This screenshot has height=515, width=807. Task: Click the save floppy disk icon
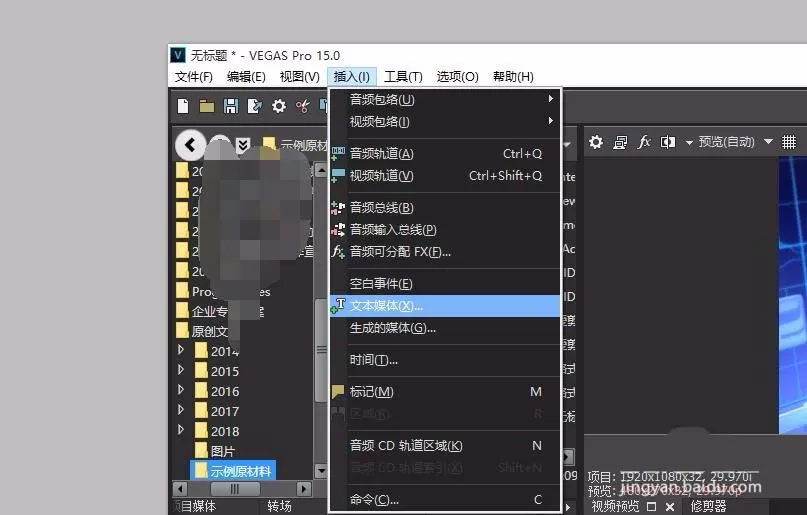click(231, 106)
